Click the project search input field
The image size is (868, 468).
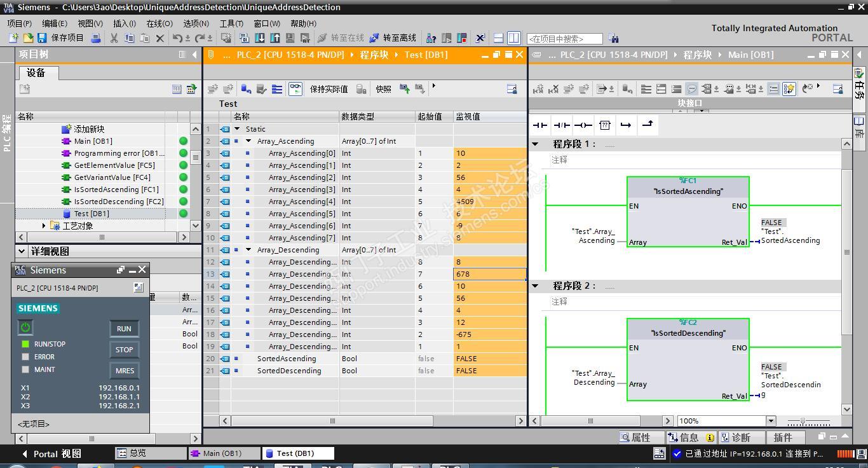(564, 39)
